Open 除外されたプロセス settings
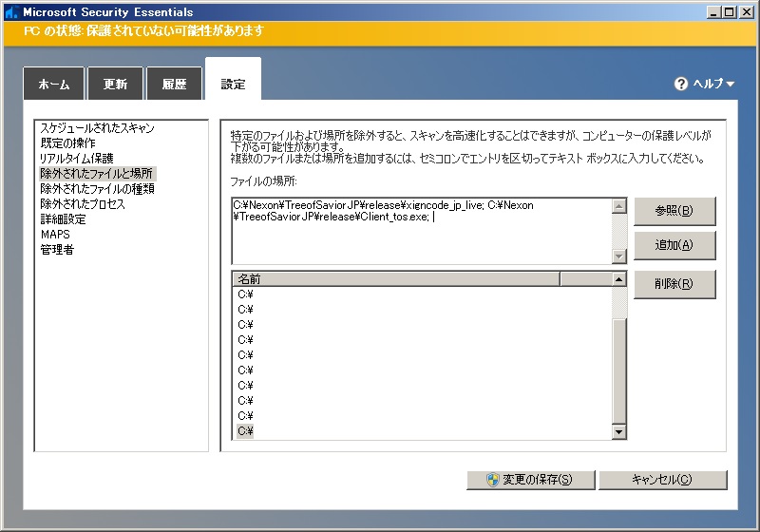Viewport: 760px width, 532px height. [x=83, y=204]
